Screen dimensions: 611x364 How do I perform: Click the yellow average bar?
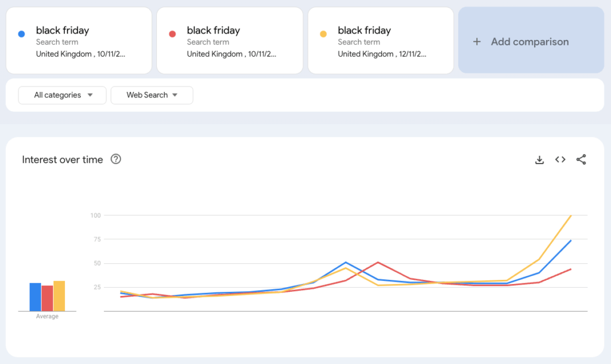tap(59, 296)
